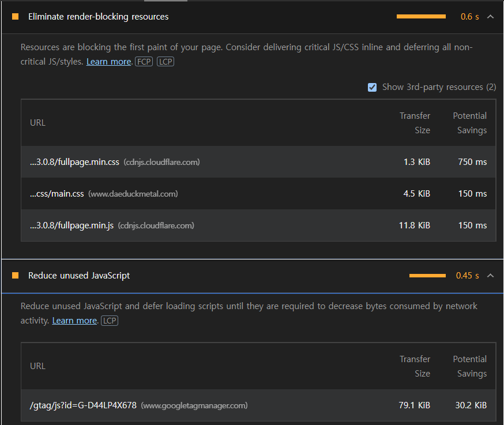This screenshot has width=504, height=425.
Task: Collapse the Eliminate render-blocking resources audit
Action: tap(490, 17)
